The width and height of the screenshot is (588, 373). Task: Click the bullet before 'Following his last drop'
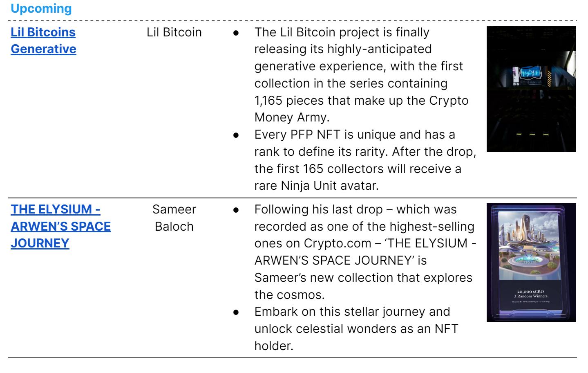click(x=236, y=210)
